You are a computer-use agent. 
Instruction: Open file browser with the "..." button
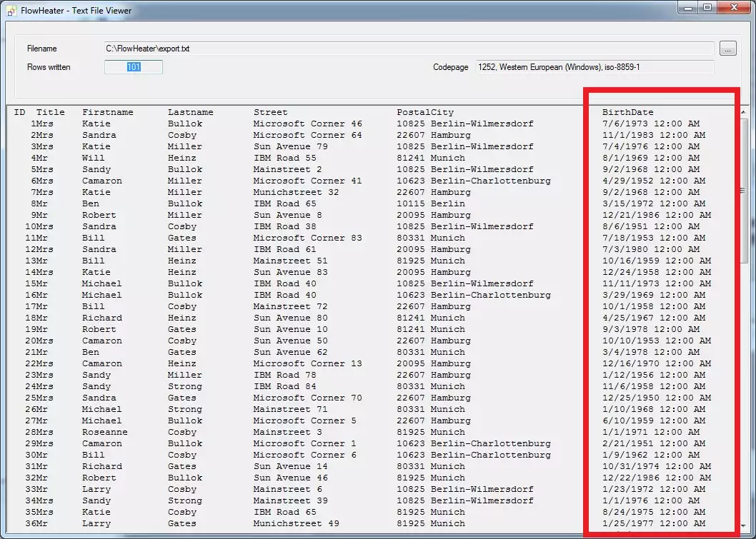[727, 49]
